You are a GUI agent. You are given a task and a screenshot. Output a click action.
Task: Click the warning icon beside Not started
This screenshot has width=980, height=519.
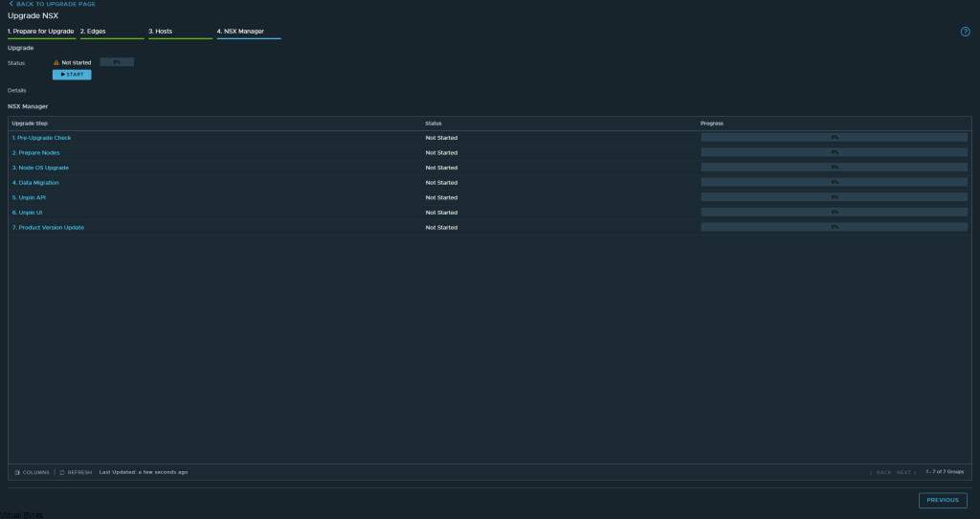point(56,62)
